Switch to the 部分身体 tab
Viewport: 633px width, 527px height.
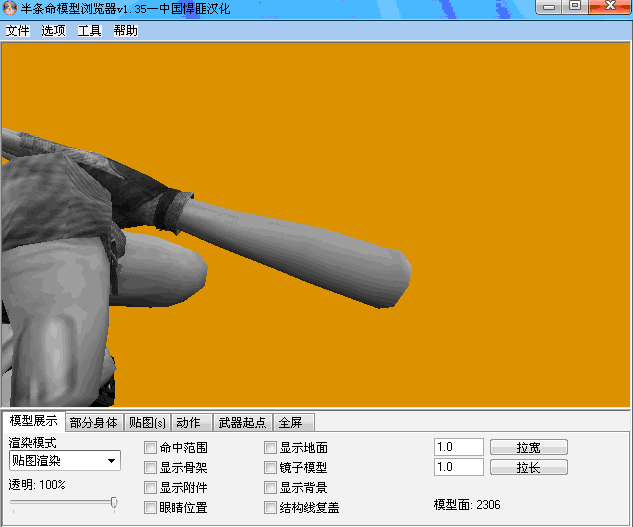[x=94, y=423]
